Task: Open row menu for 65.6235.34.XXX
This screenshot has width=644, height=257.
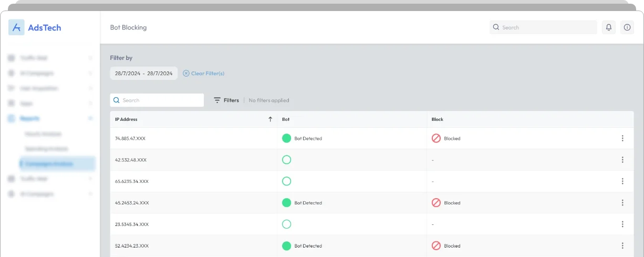Action: point(622,181)
